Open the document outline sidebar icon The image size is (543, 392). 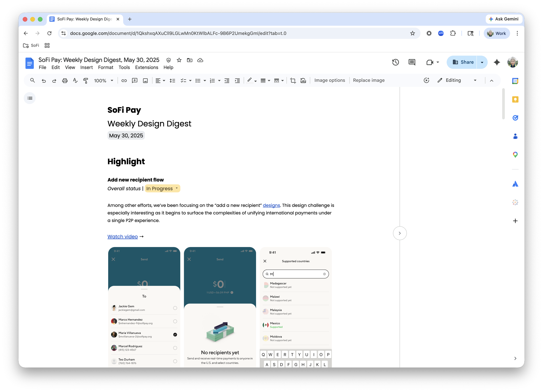point(30,98)
